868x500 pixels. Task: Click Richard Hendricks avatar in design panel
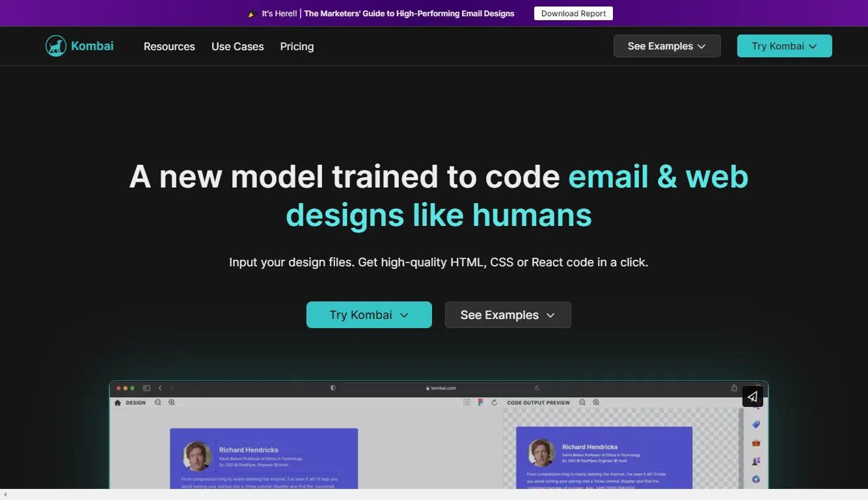point(197,456)
